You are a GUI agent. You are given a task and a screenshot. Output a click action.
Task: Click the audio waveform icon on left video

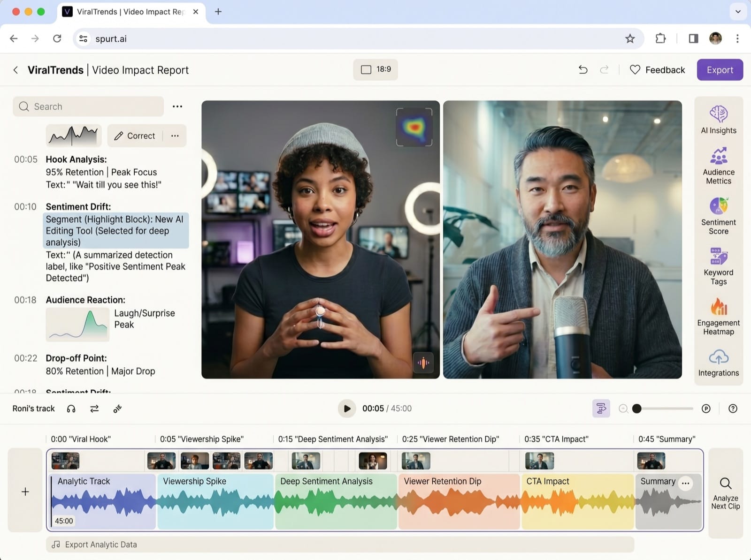coord(423,363)
